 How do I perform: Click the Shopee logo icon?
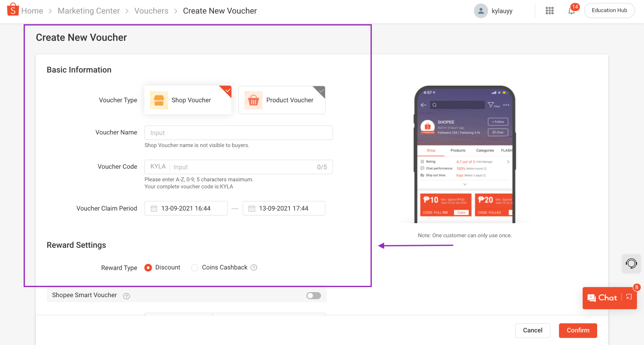pos(13,9)
